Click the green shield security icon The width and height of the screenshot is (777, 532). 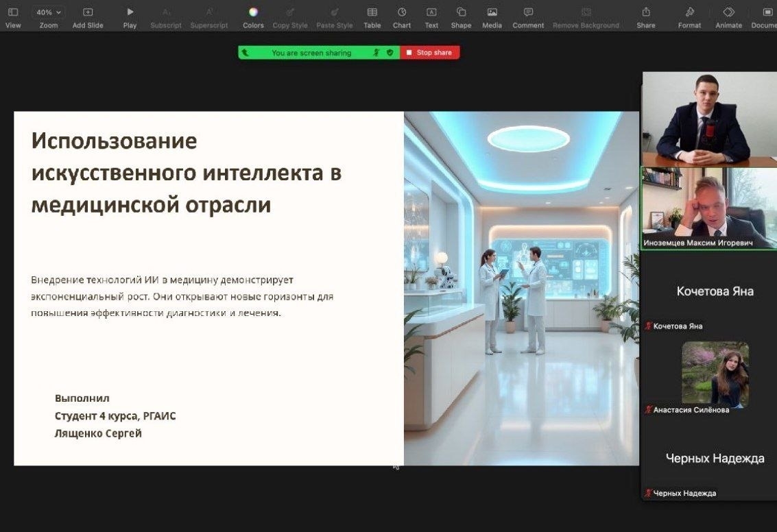390,53
